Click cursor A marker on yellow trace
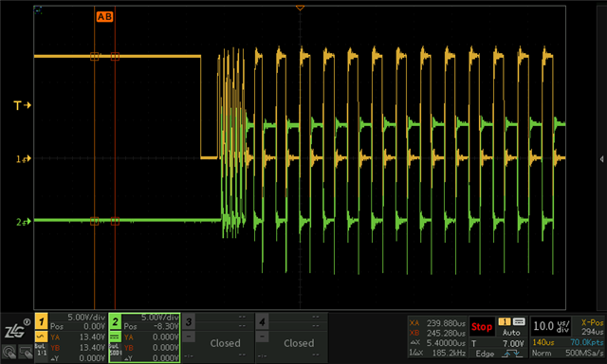This screenshot has width=607, height=364. [95, 57]
